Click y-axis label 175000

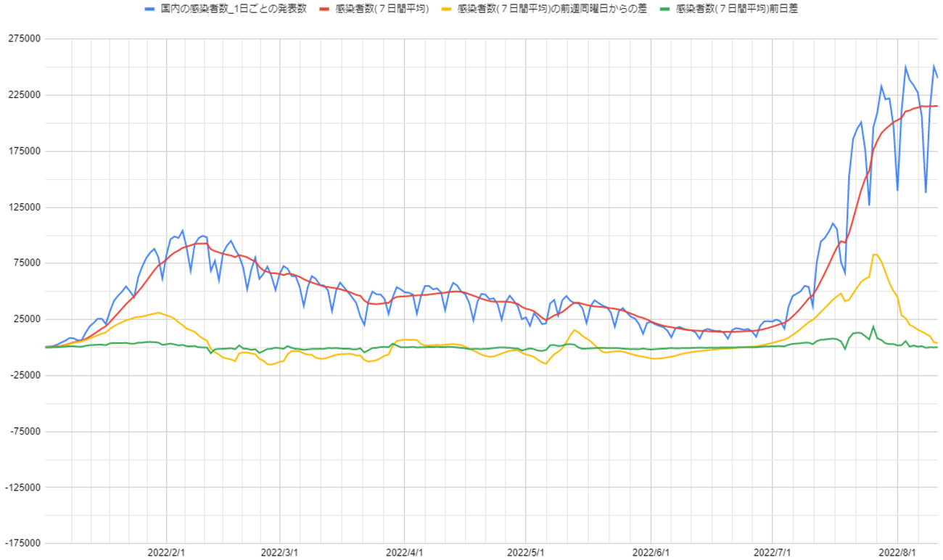(x=24, y=151)
